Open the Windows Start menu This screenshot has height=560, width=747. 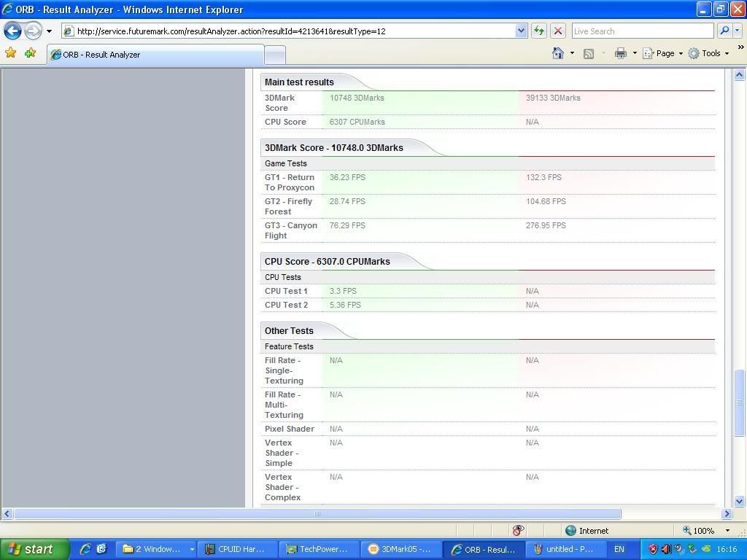click(34, 549)
